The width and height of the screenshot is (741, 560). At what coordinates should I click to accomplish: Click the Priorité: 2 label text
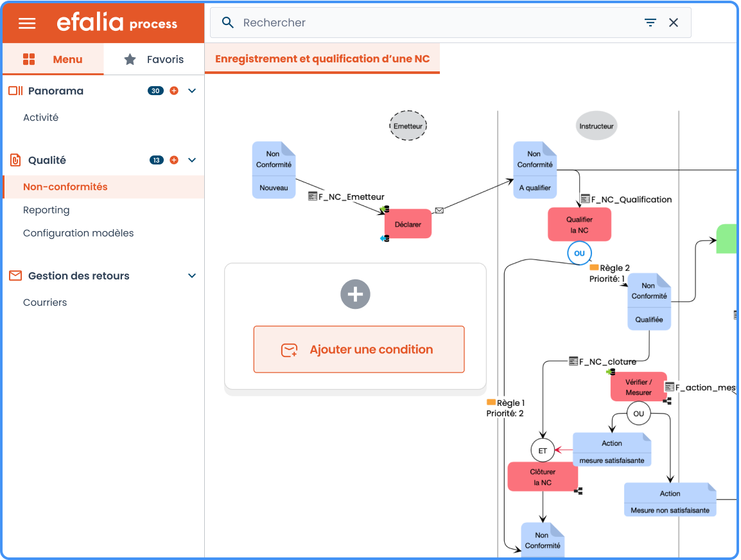(505, 414)
